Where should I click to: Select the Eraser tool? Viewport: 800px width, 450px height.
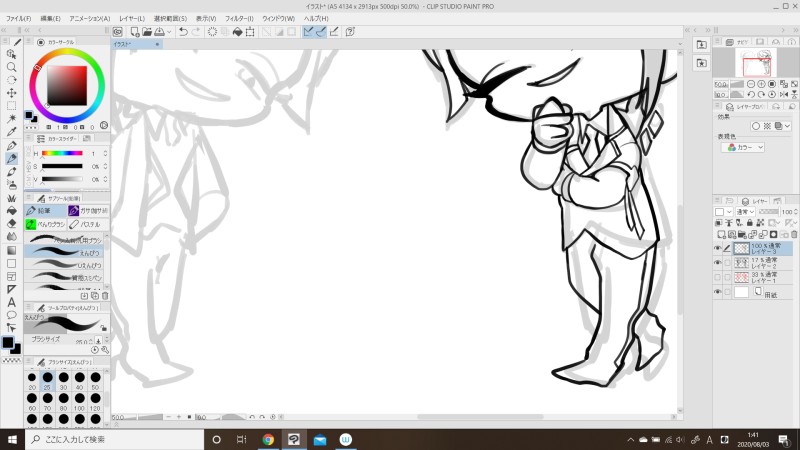(11, 223)
